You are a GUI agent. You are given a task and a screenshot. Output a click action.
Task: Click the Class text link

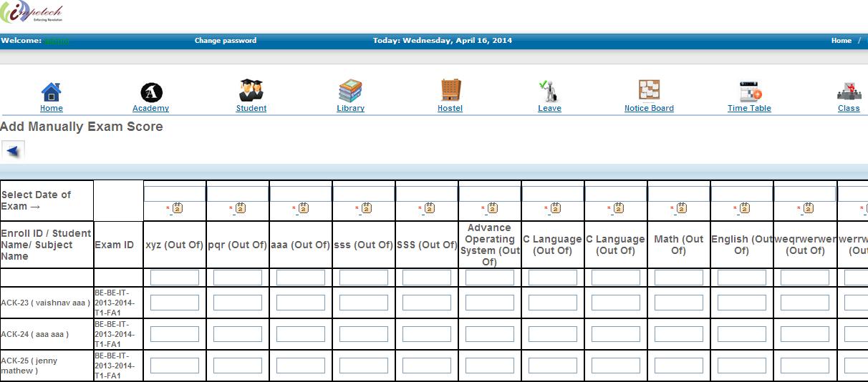pos(849,109)
